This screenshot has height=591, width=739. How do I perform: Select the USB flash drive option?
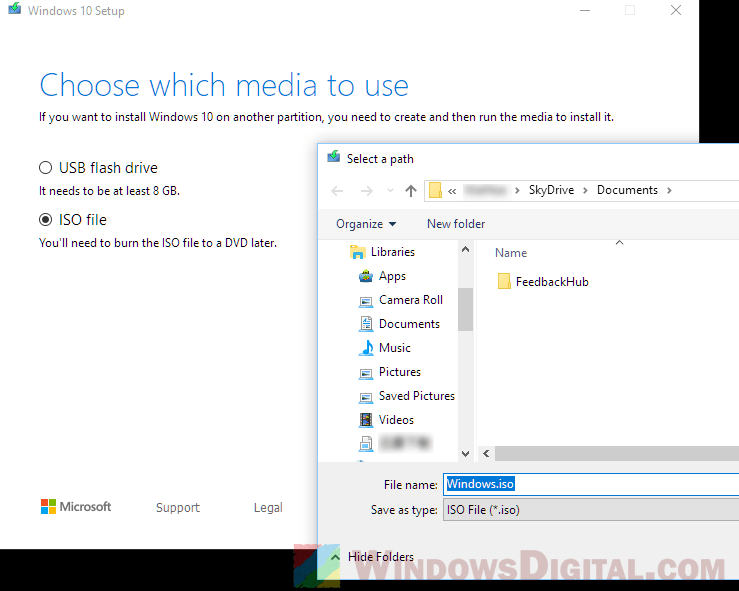[99, 168]
